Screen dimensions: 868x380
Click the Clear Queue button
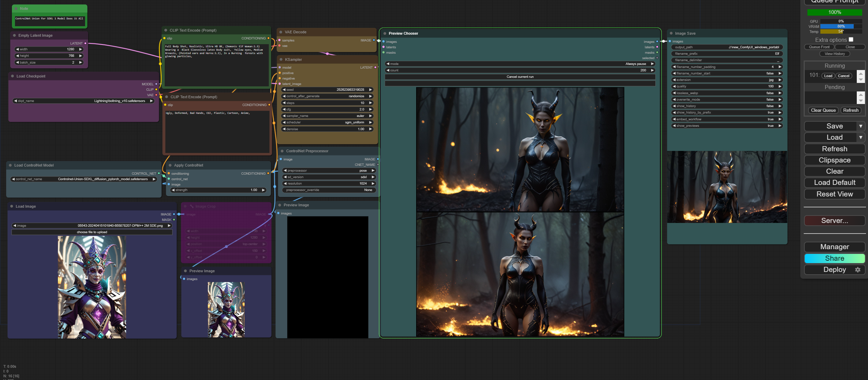(823, 110)
